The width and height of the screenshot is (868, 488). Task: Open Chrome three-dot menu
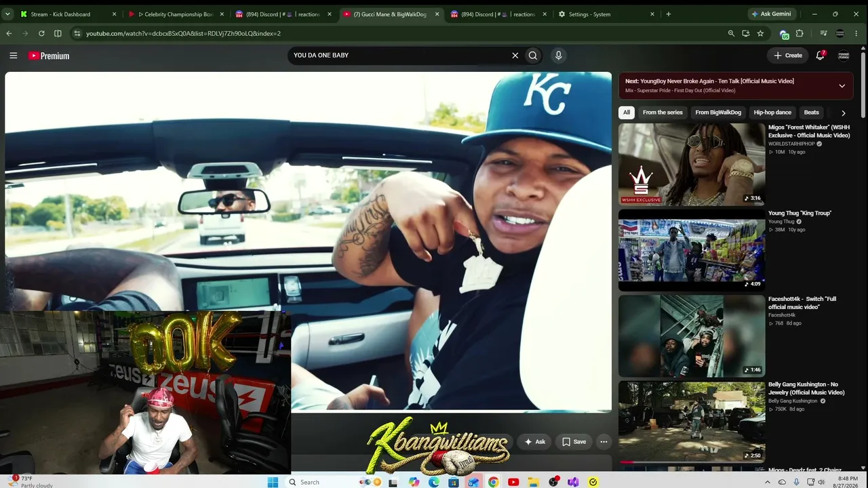(857, 33)
